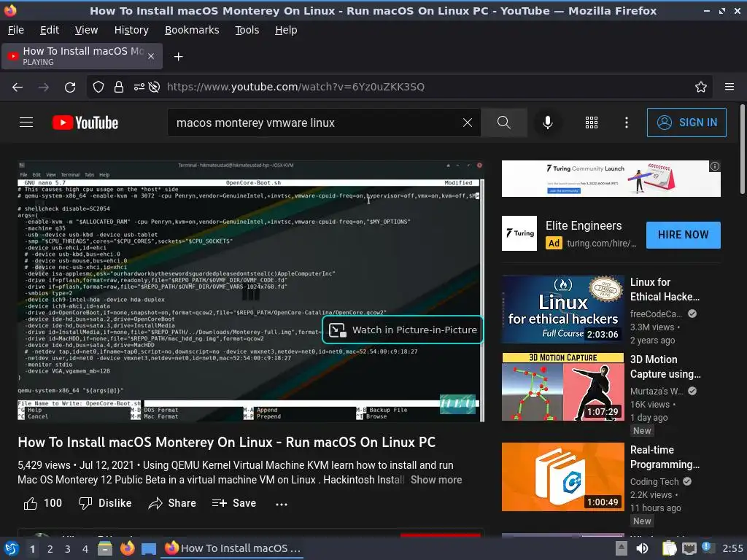Viewport: 747px width, 560px height.
Task: Open the Edit menu
Action: click(x=50, y=30)
